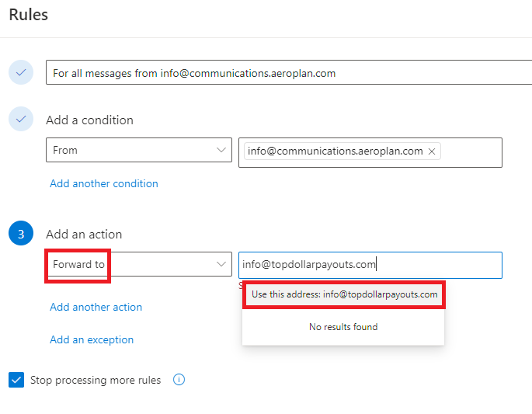Click Add another condition link
532x414 pixels.
(104, 183)
